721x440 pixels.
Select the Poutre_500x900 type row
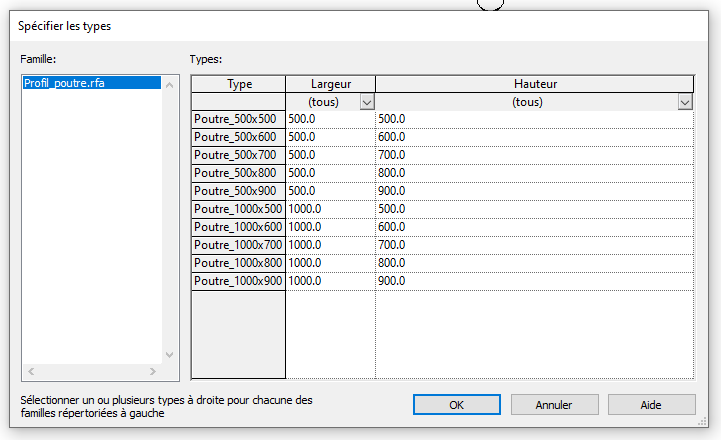(x=238, y=191)
